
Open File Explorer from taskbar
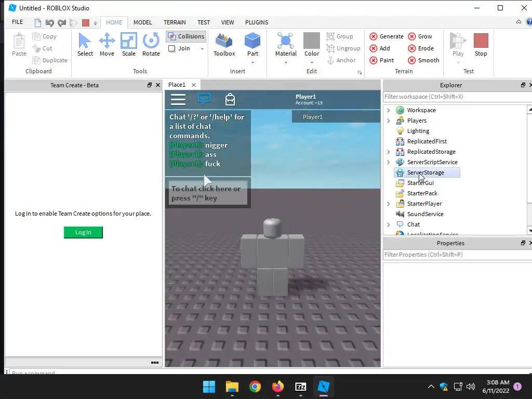coord(232,387)
